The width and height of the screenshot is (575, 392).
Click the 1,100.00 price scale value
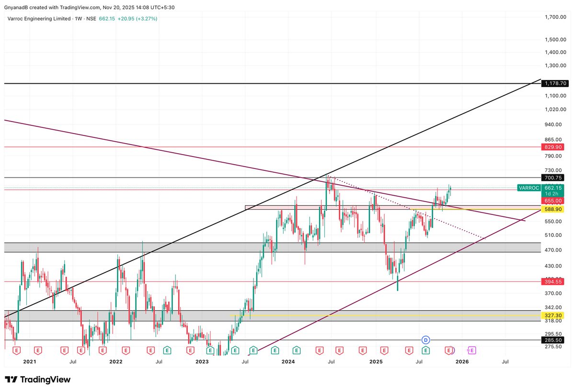[556, 96]
